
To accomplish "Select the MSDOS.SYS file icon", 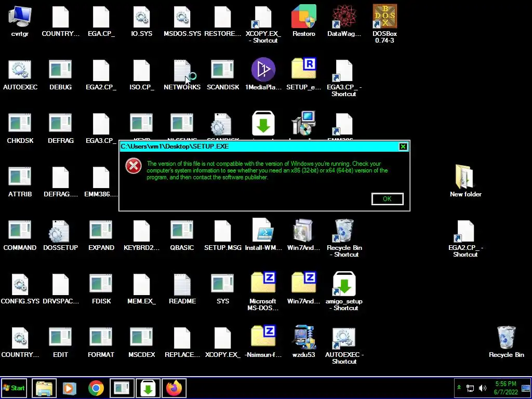I will [x=182, y=21].
